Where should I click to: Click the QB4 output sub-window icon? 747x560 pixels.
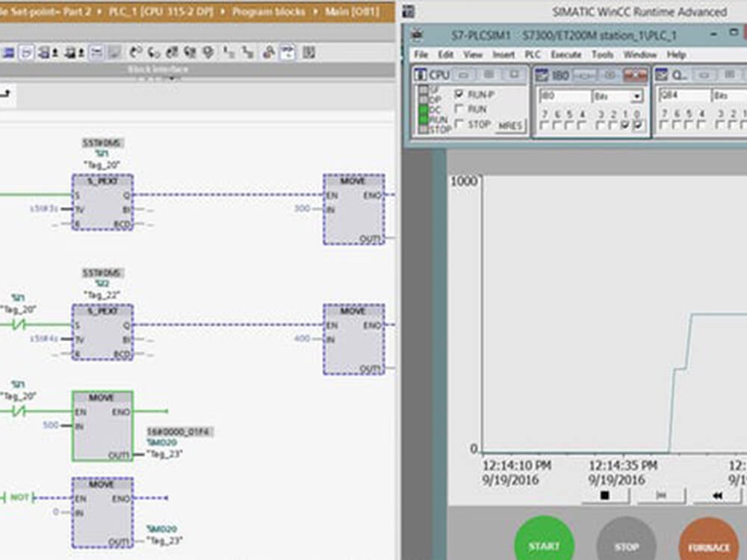661,75
